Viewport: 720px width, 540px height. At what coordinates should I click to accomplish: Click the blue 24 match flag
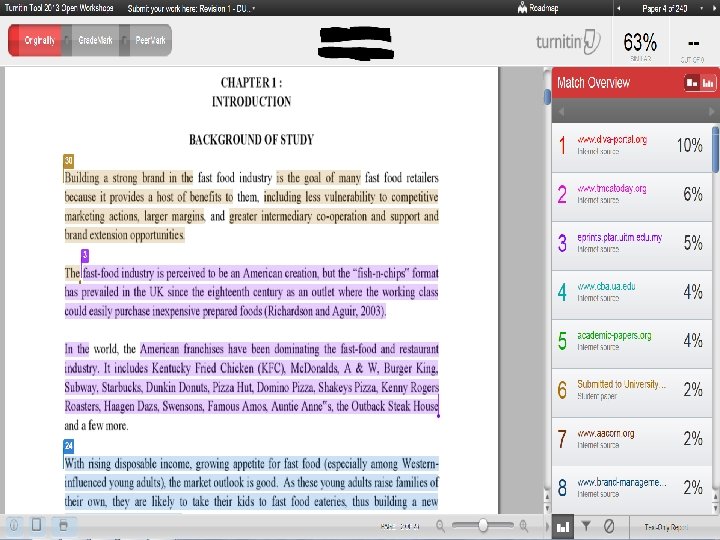(68, 446)
